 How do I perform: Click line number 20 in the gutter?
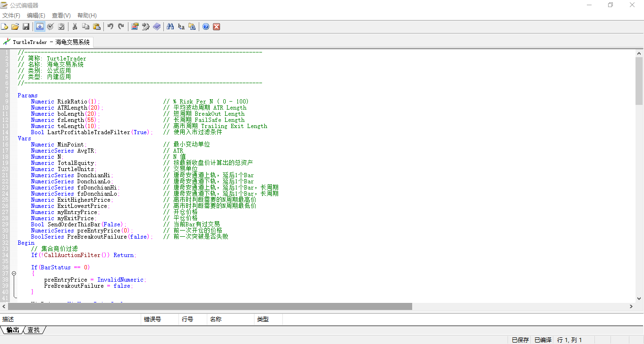tap(6, 169)
